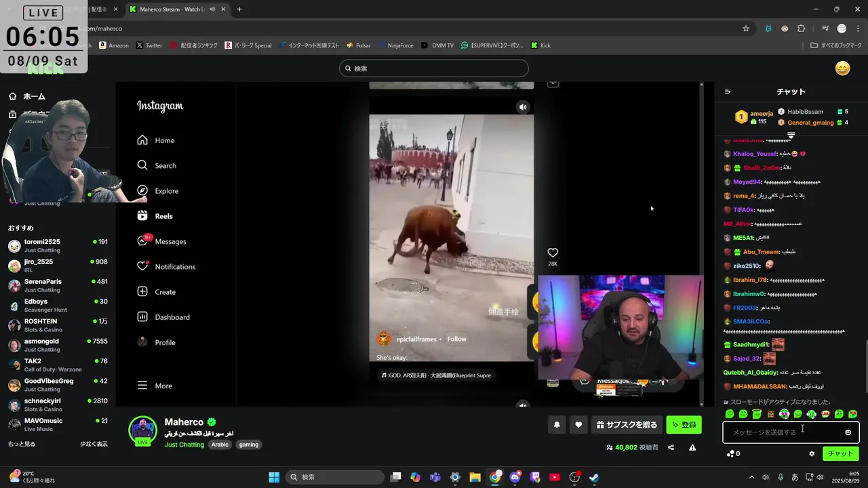Open the 配信者ランキング bookmark
The height and width of the screenshot is (488, 868).
(x=194, y=45)
